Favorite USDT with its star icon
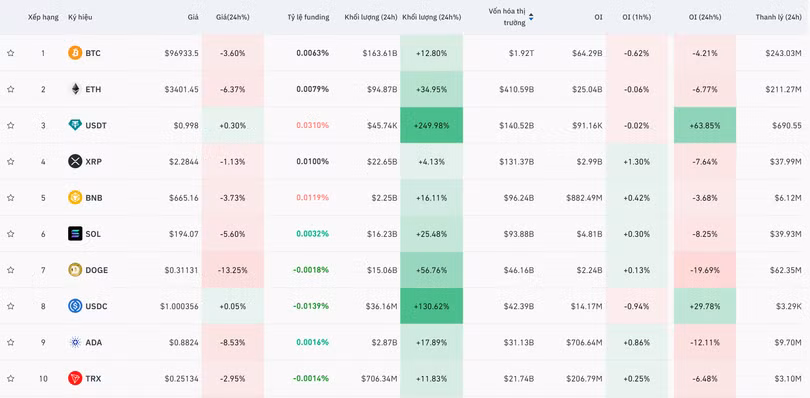The width and height of the screenshot is (810, 398). (10, 125)
